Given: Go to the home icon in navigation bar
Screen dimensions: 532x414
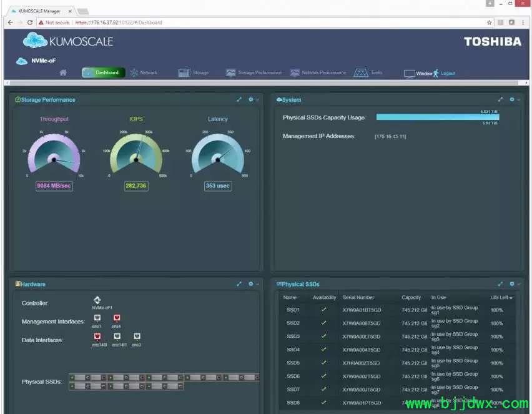Looking at the screenshot, I should point(63,72).
